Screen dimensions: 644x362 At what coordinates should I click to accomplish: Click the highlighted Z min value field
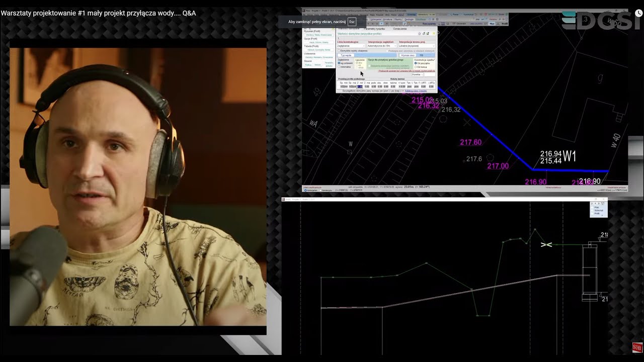[359, 86]
